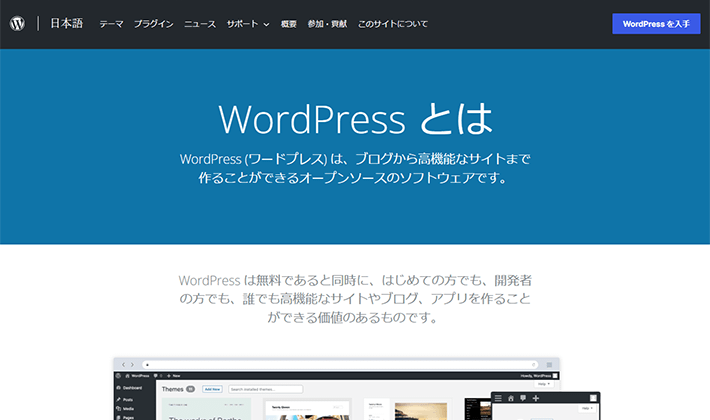
Task: Click the comment icon in mobile mockup
Action: pos(523,398)
